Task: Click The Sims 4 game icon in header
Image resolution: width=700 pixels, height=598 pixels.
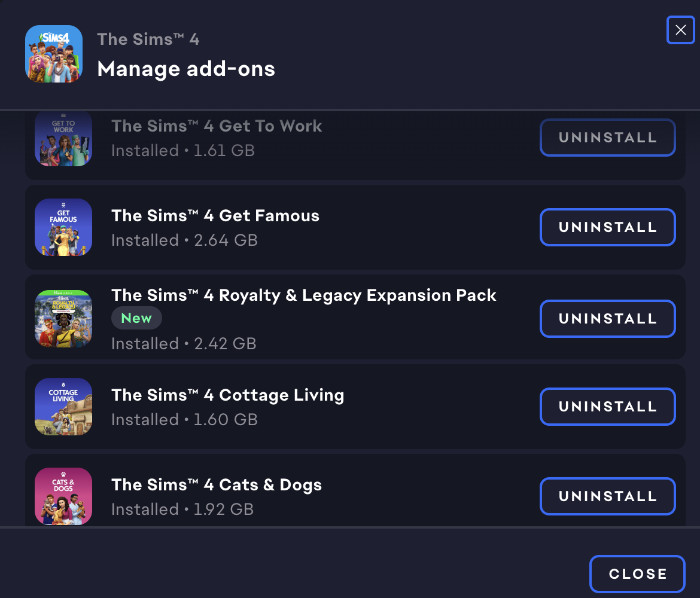Action: pos(54,54)
